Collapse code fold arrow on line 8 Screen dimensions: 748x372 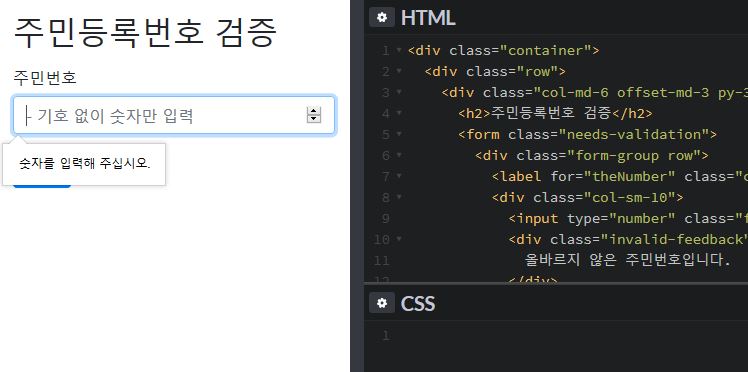click(399, 197)
